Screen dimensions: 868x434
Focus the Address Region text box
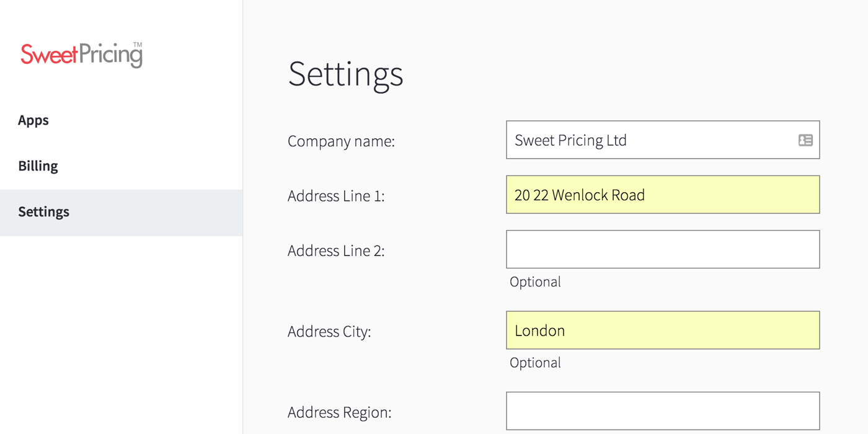tap(663, 410)
